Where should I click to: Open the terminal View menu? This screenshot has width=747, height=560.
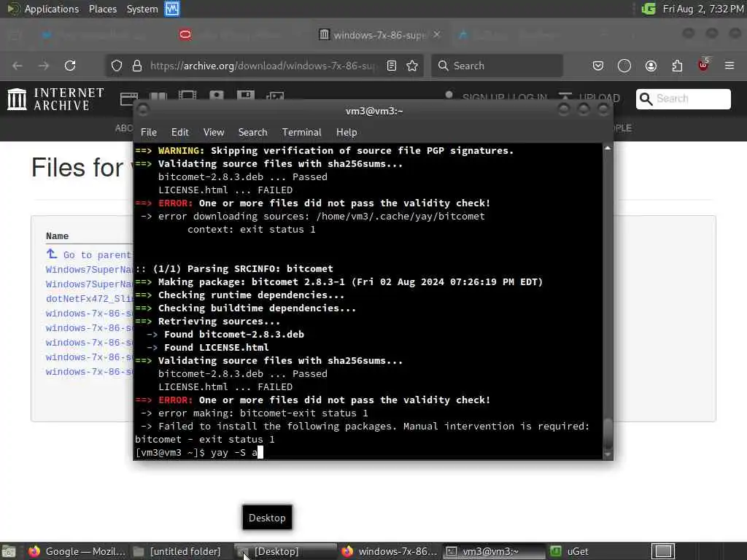214,132
